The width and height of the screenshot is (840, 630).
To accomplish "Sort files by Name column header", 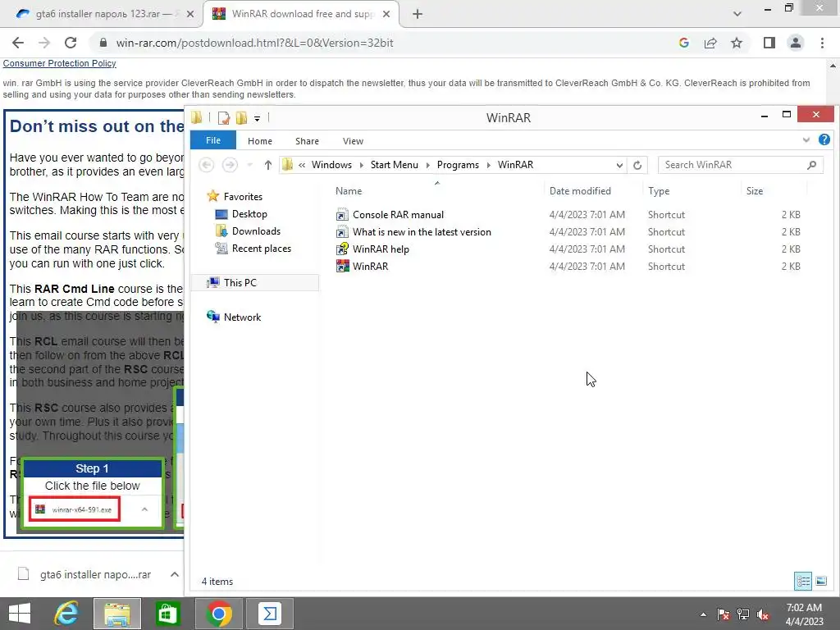I will click(x=349, y=190).
